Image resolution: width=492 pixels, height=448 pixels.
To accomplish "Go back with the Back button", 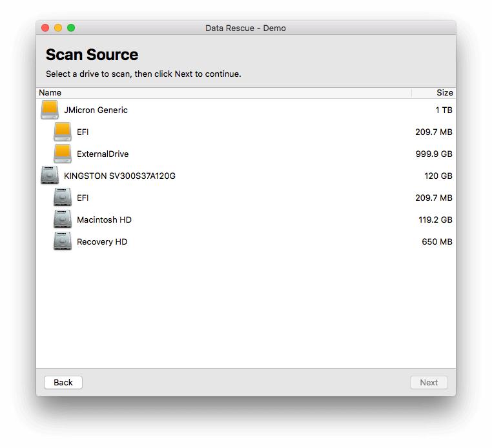I will [63, 382].
